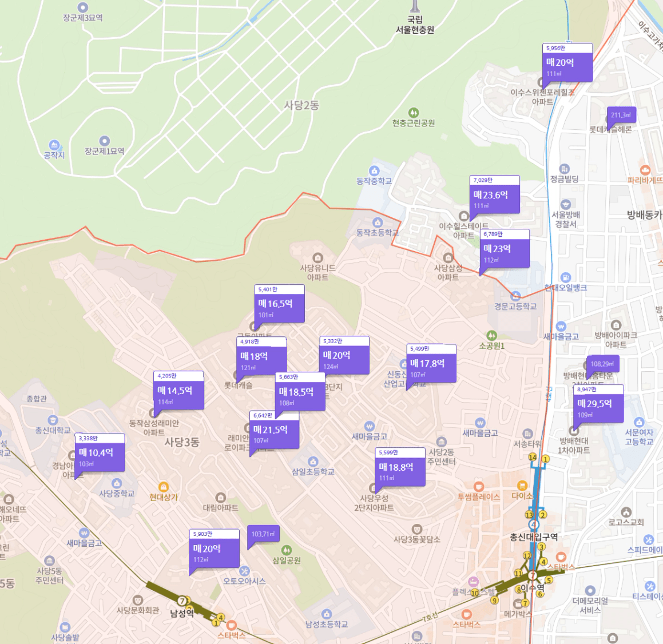Click the 211.3㎡ marker near 롯데캐슬헤론
The image size is (663, 644).
[x=621, y=115]
